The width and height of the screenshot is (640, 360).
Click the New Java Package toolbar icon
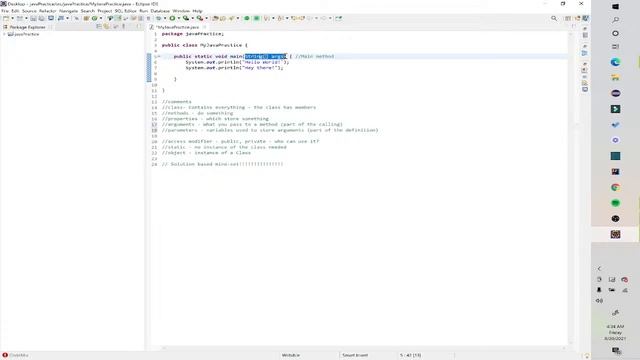86,18
